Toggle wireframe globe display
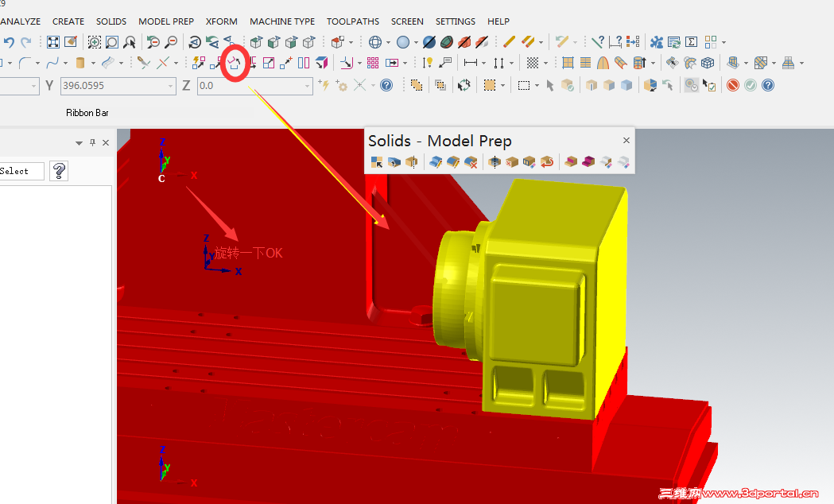The height and width of the screenshot is (504, 834). click(x=375, y=42)
